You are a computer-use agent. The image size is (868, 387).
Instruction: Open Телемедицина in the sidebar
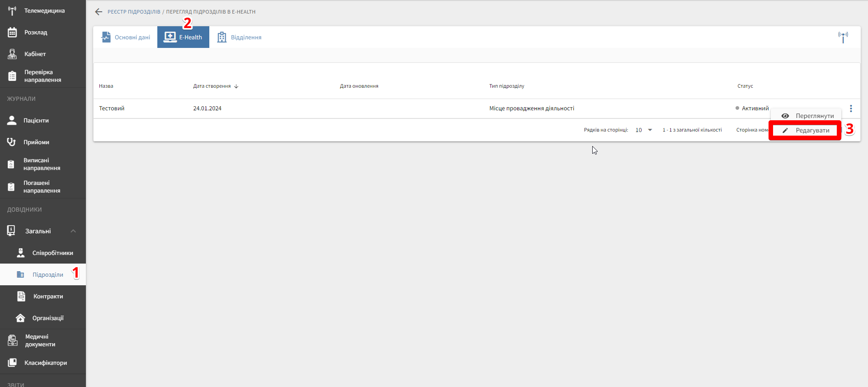click(44, 11)
